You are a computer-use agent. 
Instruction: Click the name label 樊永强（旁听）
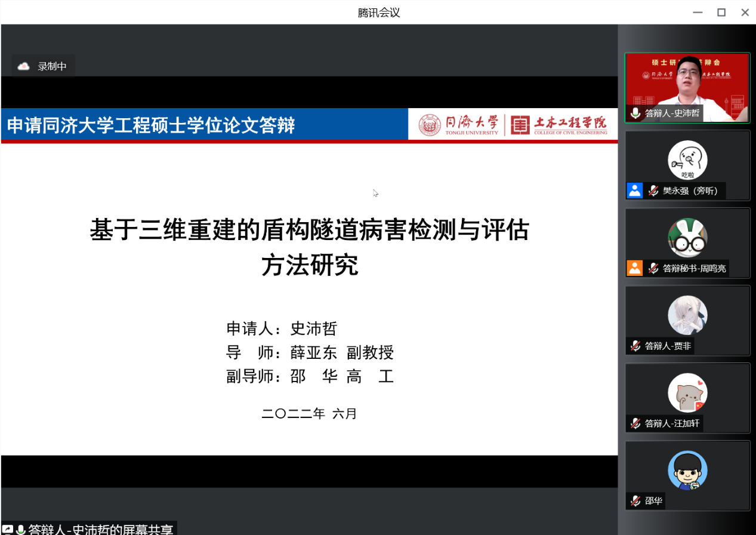click(690, 190)
